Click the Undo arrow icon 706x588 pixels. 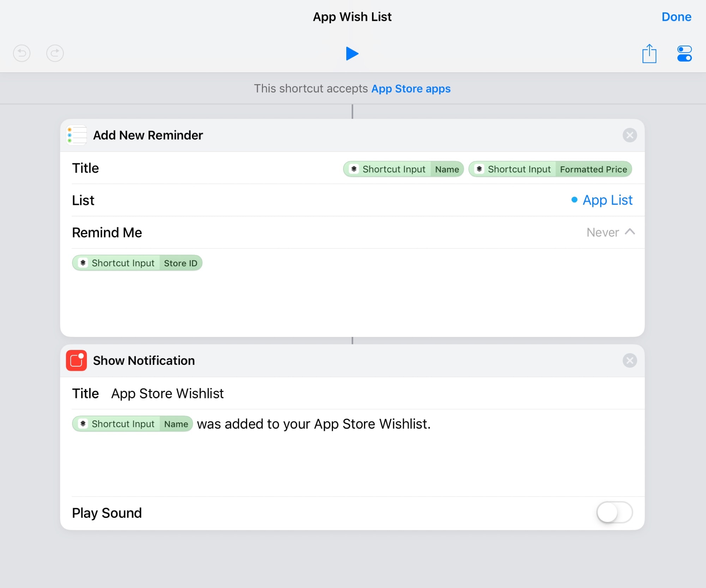click(22, 53)
